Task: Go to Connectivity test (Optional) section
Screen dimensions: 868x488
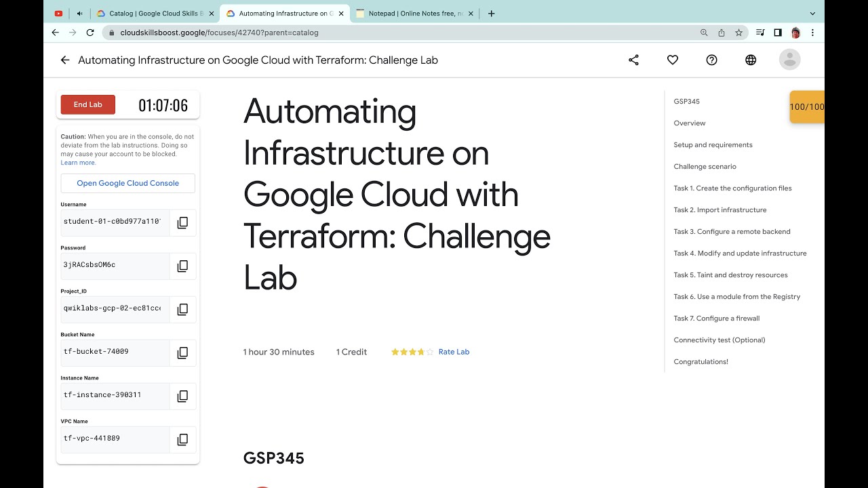Action: (719, 340)
